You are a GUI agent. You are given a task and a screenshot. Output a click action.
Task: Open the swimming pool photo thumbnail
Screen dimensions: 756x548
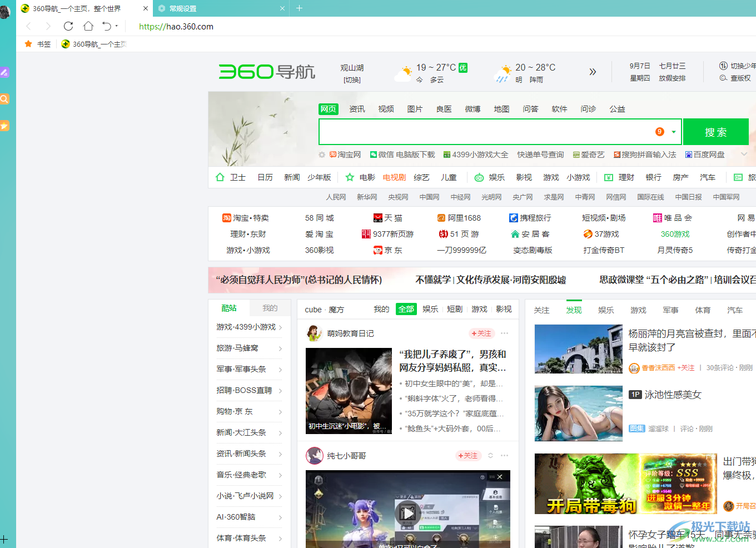coord(578,414)
